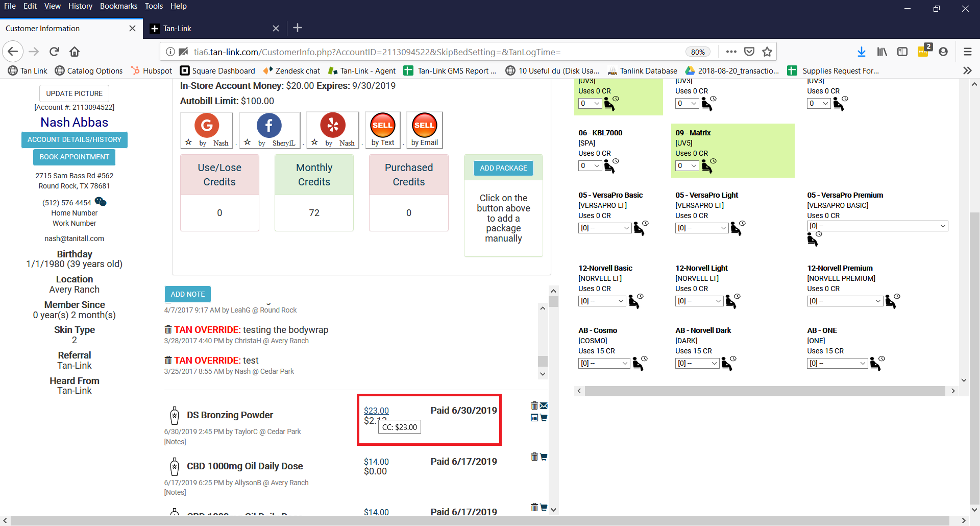Delete the TAN OVERRIDE testing the bodywrap note

tap(168, 329)
